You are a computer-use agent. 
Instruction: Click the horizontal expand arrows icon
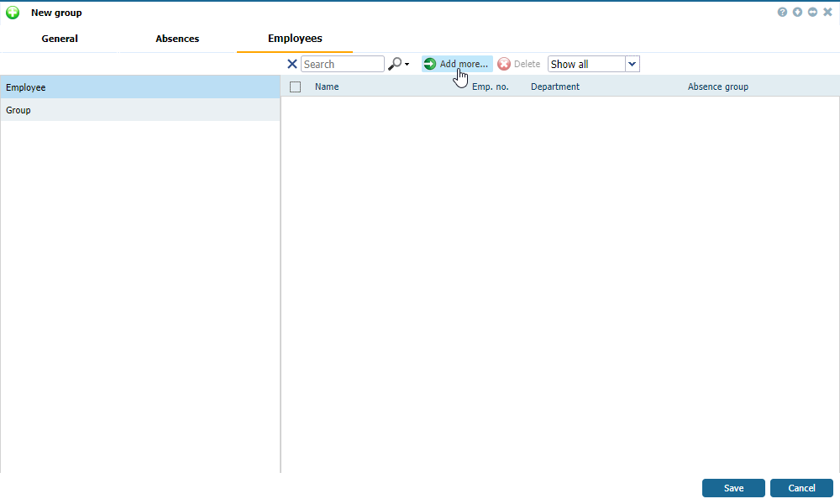pyautogui.click(x=812, y=13)
